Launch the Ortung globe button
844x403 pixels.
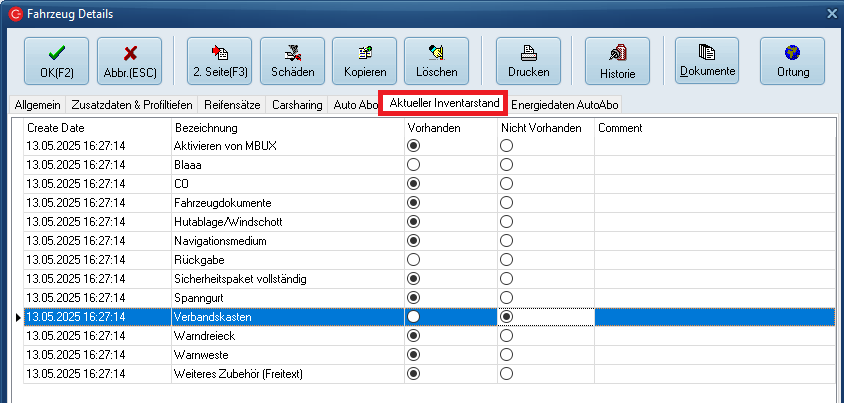[792, 60]
